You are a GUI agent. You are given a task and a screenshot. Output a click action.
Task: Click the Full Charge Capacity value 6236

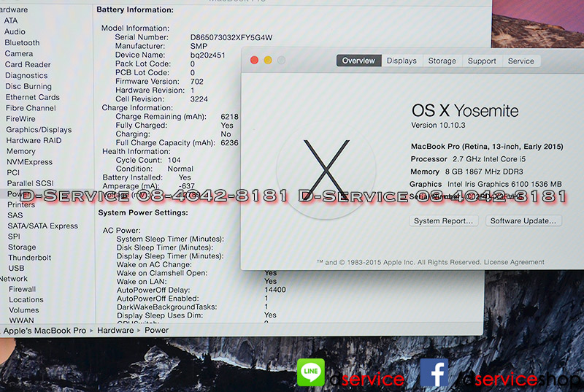pyautogui.click(x=229, y=143)
